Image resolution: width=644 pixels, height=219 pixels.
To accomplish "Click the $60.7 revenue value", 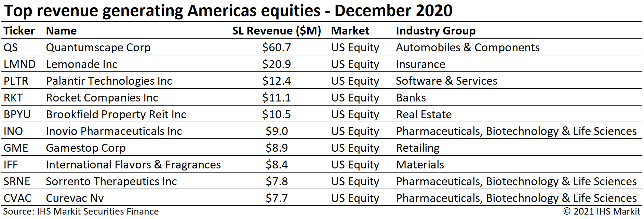I will (x=277, y=47).
